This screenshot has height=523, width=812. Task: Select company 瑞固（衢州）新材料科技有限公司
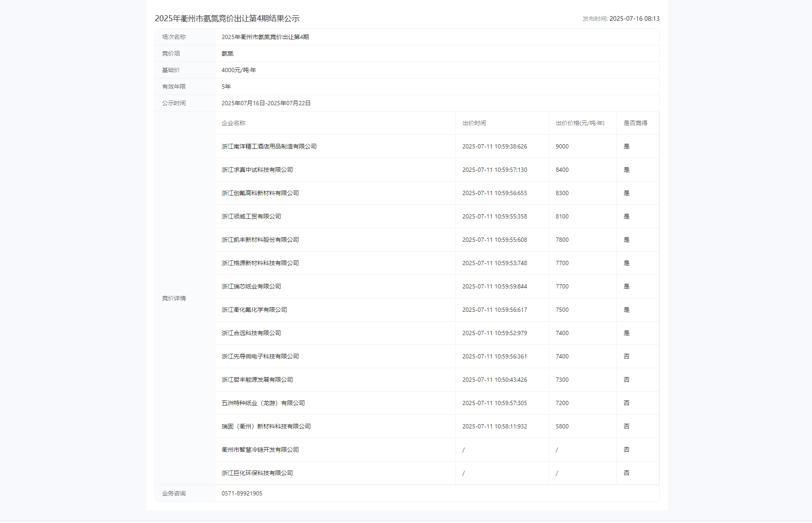(266, 426)
